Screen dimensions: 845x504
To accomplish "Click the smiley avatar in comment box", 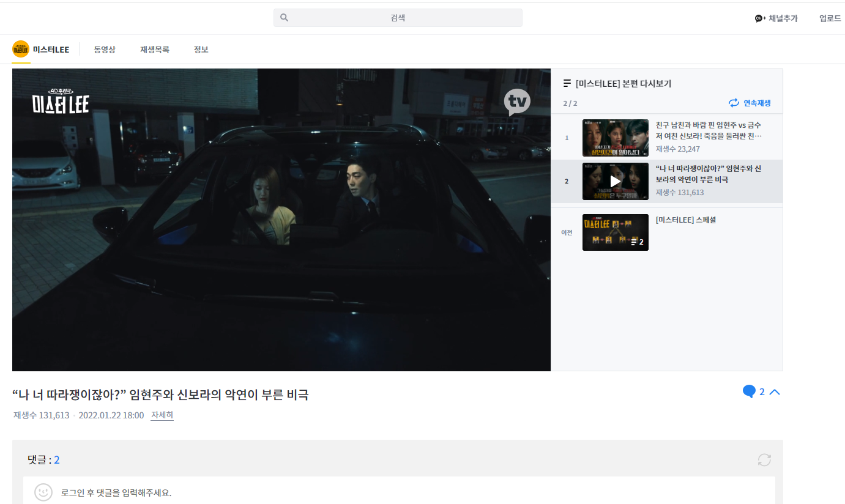I will tap(43, 492).
